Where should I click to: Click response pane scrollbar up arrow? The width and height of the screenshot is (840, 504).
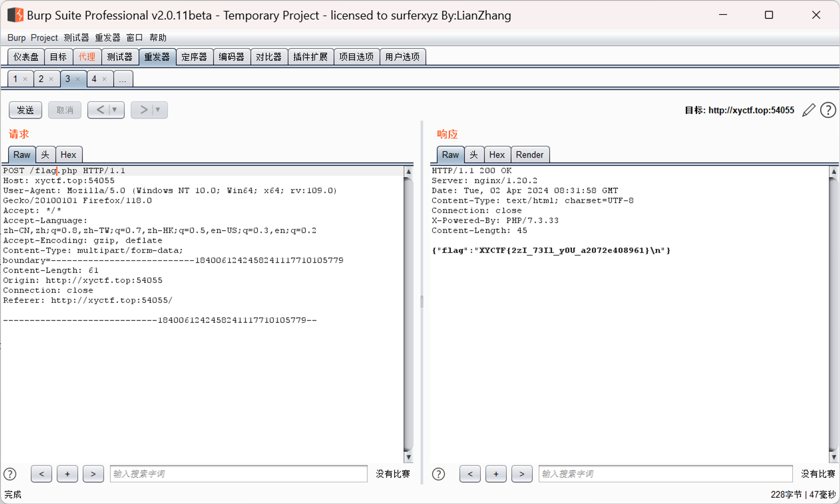(834, 172)
